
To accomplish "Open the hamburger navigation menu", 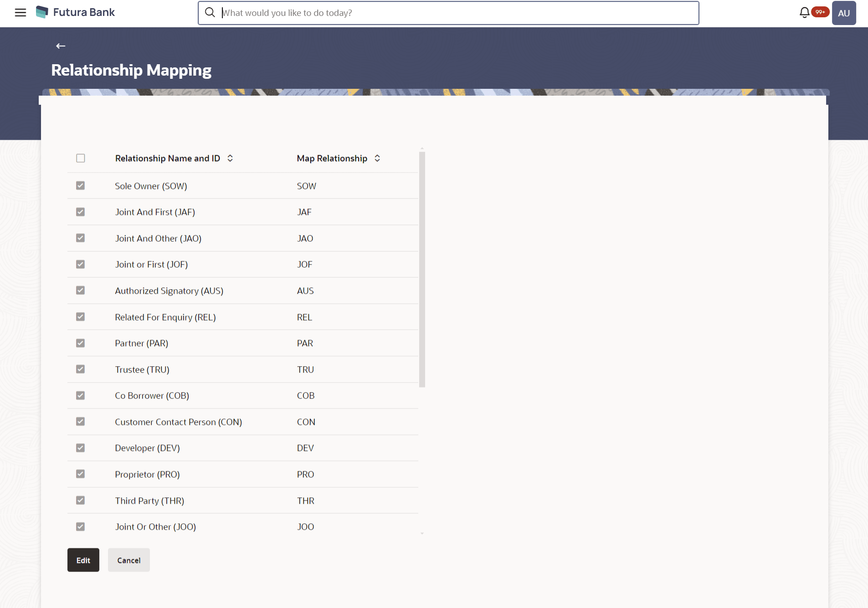I will tap(21, 13).
